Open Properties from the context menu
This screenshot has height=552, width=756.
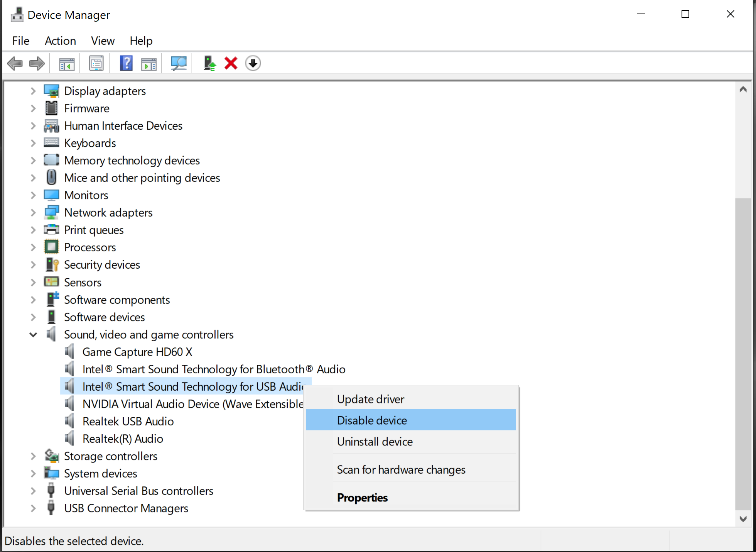coord(411,498)
